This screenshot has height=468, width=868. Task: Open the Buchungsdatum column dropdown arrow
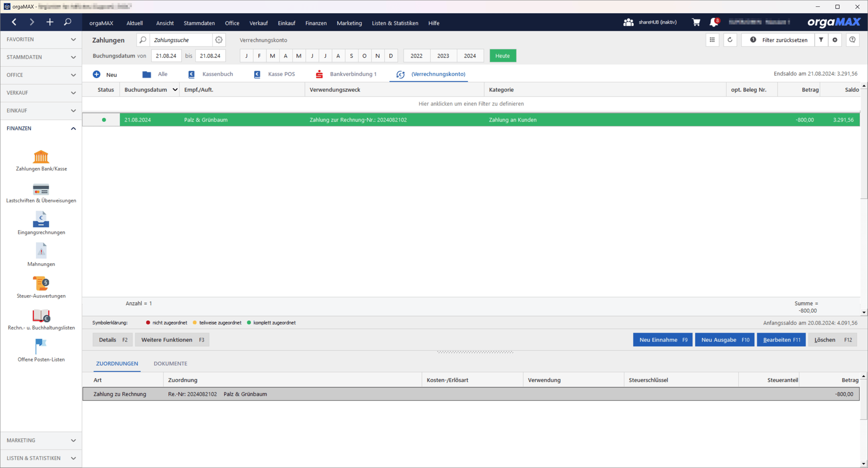[x=175, y=90]
